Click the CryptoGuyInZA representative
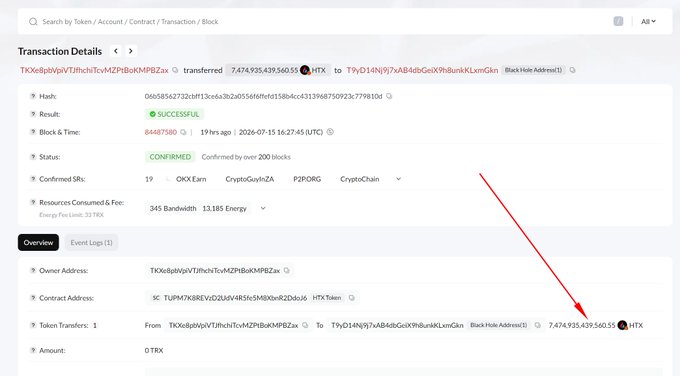The height and width of the screenshot is (376, 680). click(250, 179)
